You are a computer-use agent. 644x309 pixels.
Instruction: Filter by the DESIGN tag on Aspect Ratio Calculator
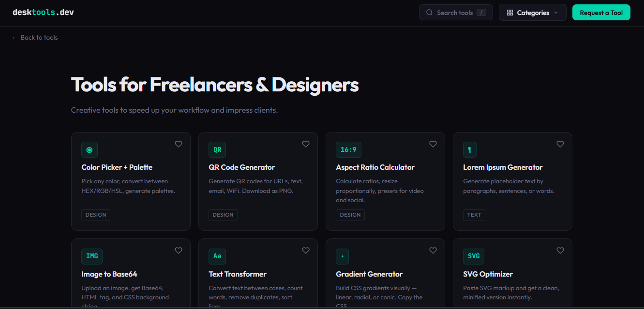350,215
